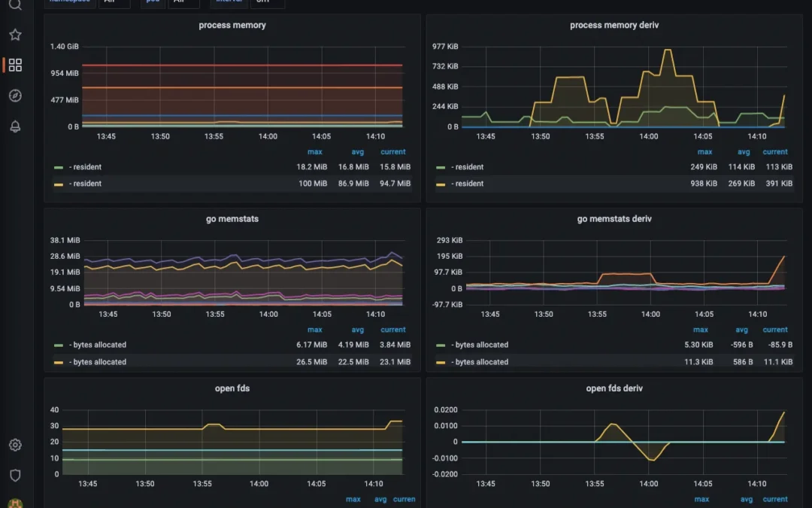Sort open fds deriv legend by current
This screenshot has height=508, width=812.
[774, 499]
